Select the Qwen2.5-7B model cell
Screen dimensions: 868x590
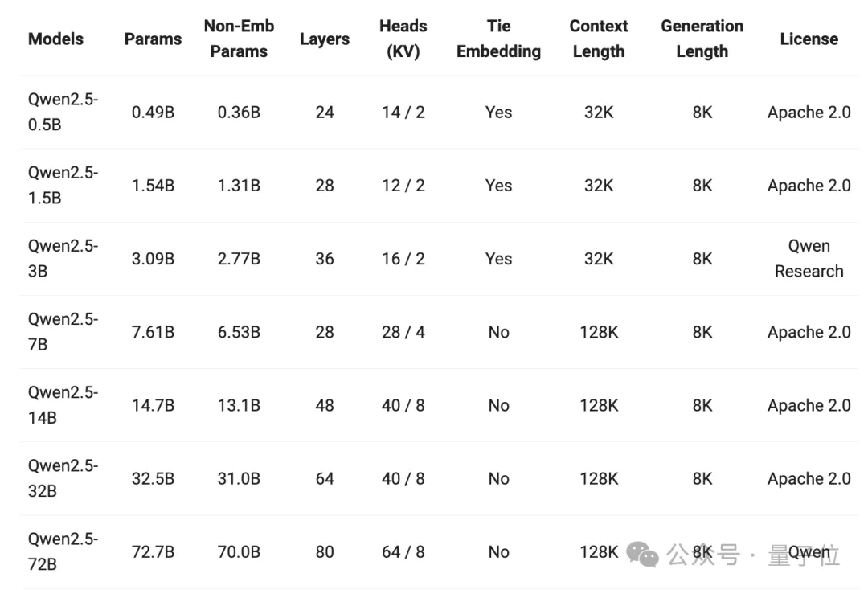click(x=63, y=331)
